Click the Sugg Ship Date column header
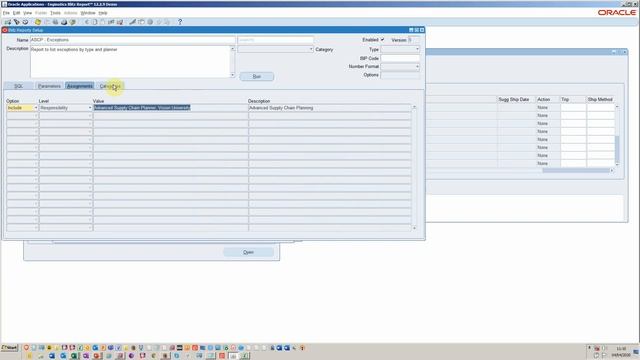Image resolution: width=640 pixels, height=360 pixels. click(513, 100)
